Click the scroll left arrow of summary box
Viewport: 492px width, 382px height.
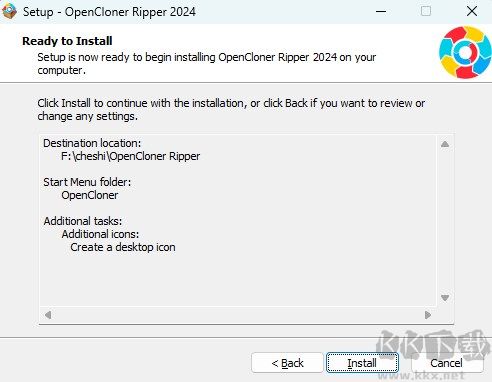point(48,315)
